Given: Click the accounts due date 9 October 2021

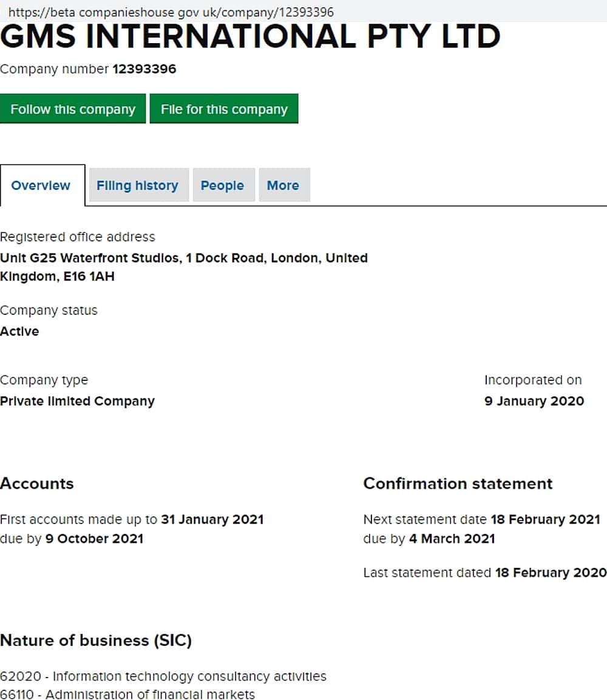Looking at the screenshot, I should click(94, 539).
